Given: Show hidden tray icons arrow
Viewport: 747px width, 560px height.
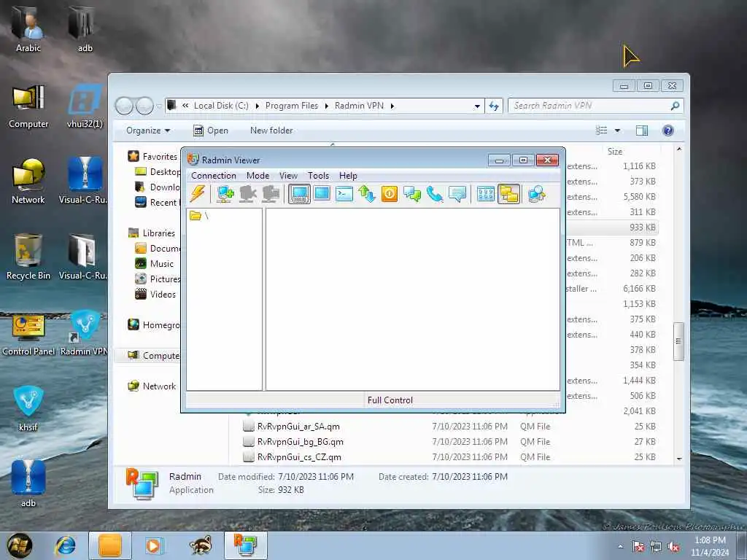Looking at the screenshot, I should (x=620, y=547).
